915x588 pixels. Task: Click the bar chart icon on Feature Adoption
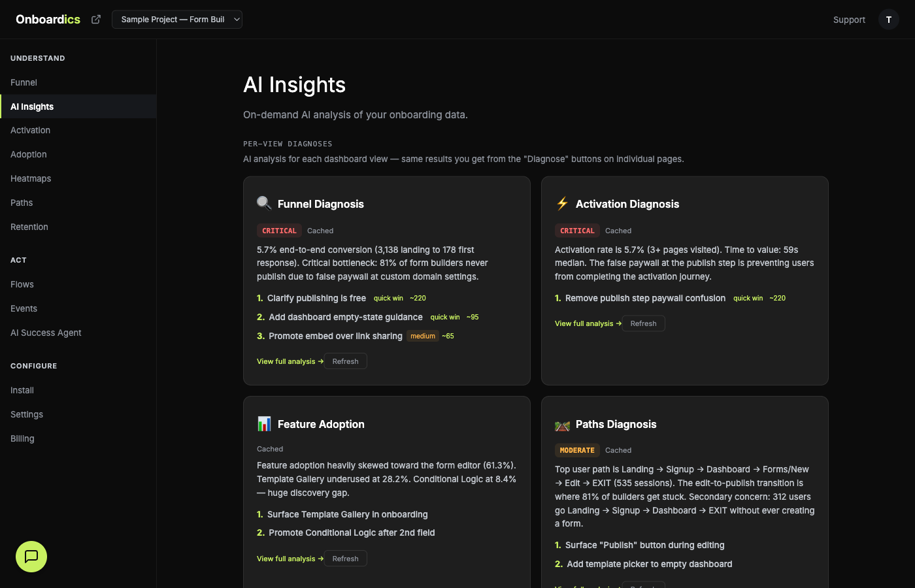(264, 423)
